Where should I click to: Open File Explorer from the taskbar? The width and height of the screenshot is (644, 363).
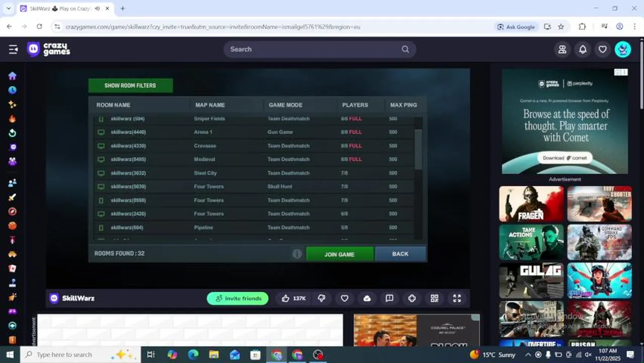[214, 354]
